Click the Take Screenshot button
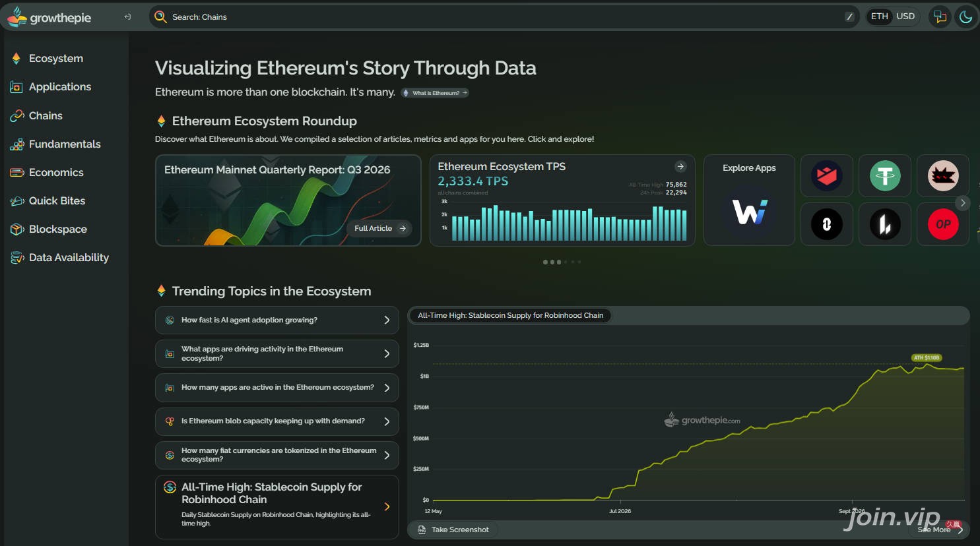Image resolution: width=980 pixels, height=546 pixels. pos(453,530)
